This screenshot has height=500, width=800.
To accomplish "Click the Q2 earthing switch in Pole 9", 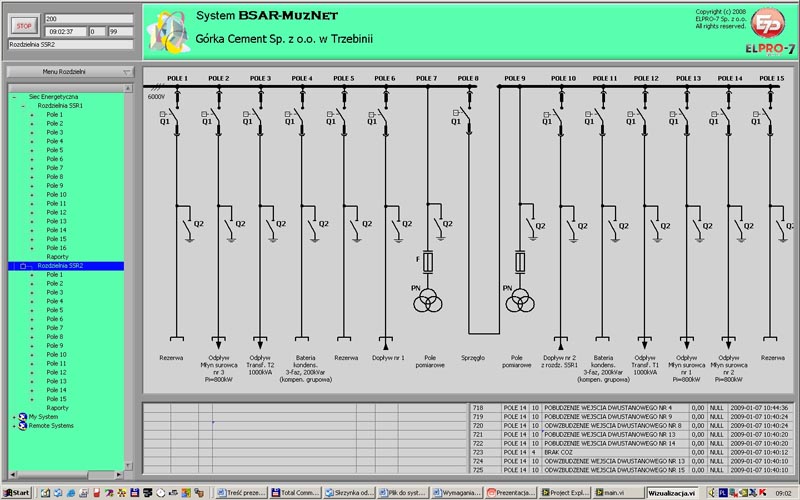I will [x=533, y=223].
